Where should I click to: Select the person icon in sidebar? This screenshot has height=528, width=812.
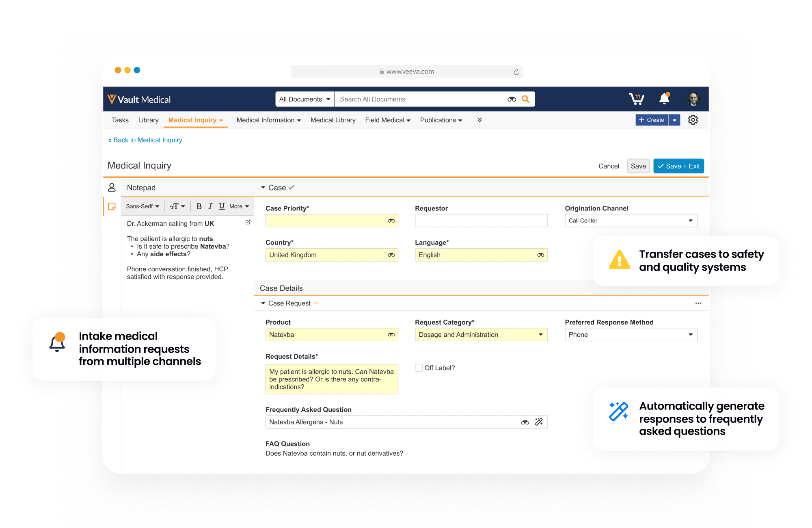pos(112,187)
